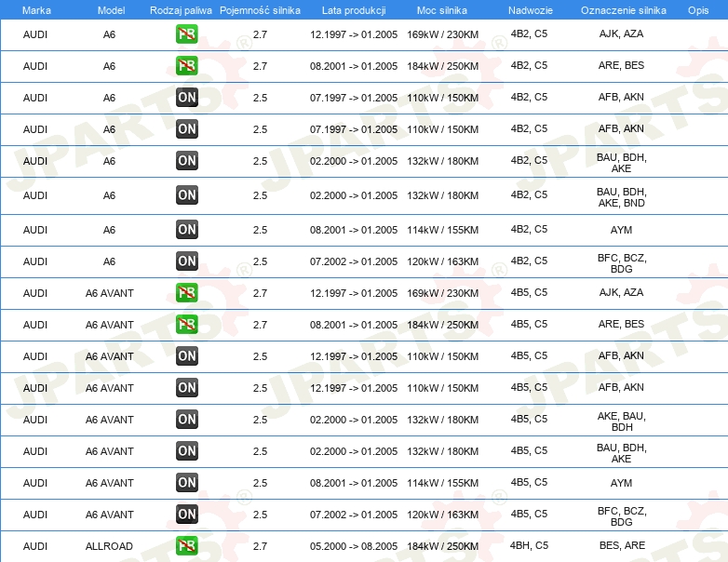
Task: Click the PB petrol icon in ALLROAD row
Action: (186, 546)
